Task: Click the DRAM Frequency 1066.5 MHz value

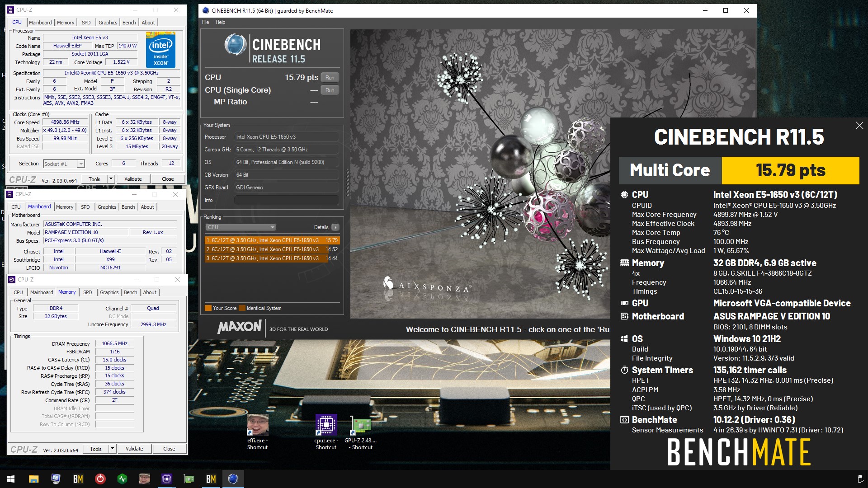Action: (x=114, y=344)
